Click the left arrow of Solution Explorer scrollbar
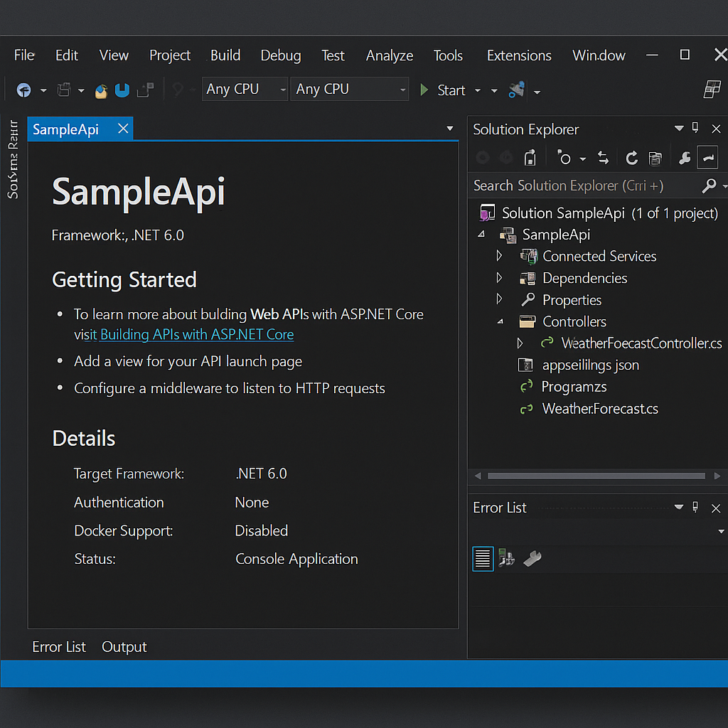 [478, 476]
